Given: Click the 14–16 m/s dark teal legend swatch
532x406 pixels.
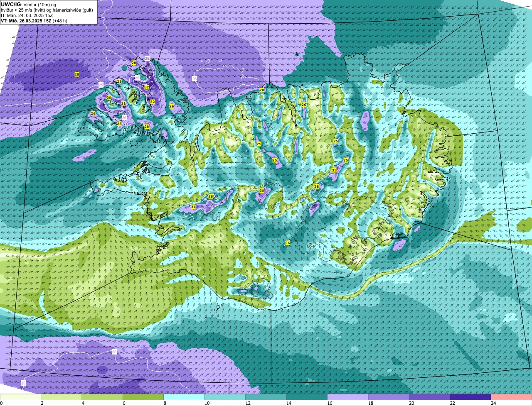Looking at the screenshot, I should click(x=307, y=397).
